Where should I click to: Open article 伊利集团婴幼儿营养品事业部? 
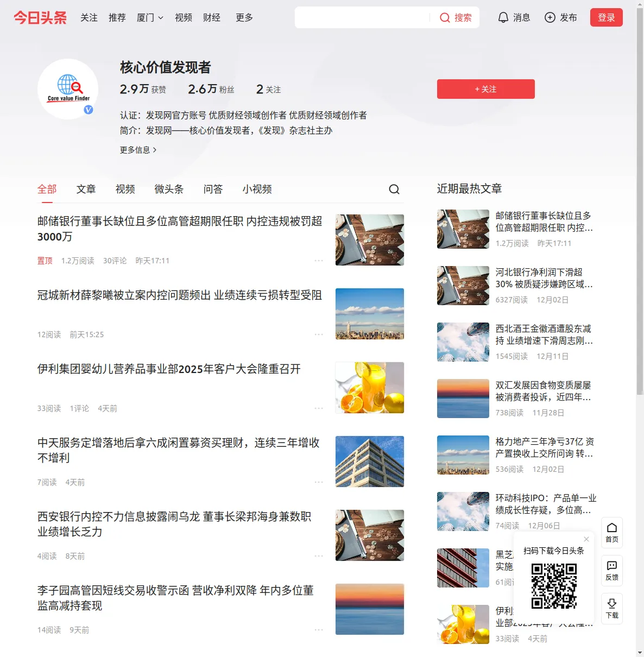tap(169, 369)
